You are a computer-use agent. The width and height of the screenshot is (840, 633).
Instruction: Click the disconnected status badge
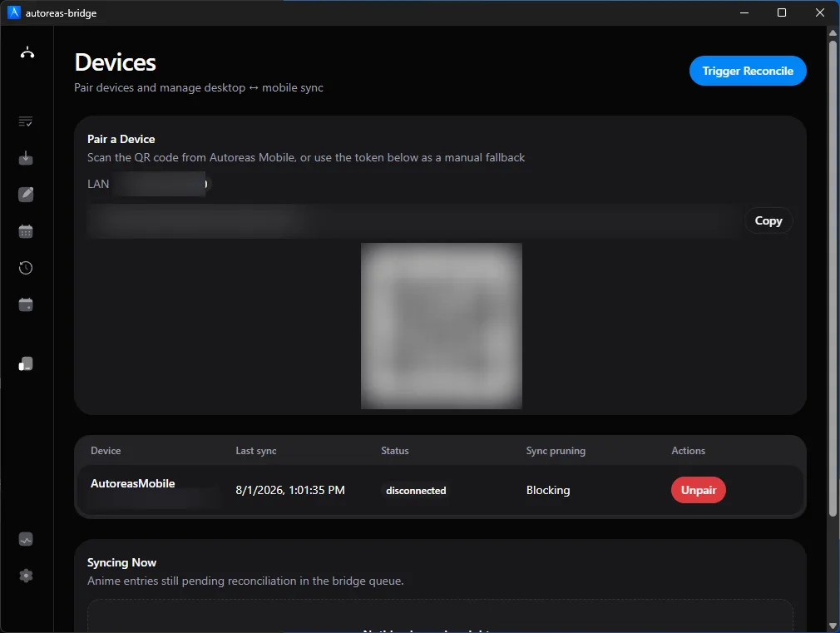coord(416,491)
